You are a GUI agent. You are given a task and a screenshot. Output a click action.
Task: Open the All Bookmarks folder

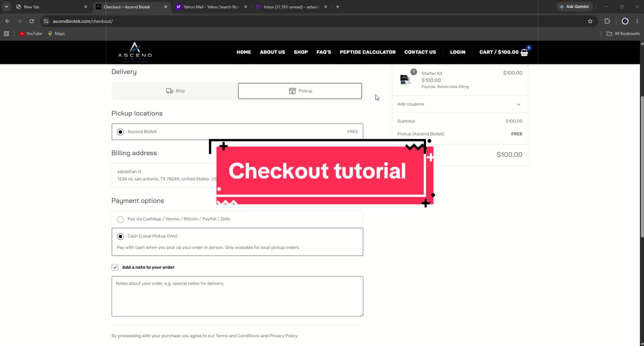click(623, 34)
